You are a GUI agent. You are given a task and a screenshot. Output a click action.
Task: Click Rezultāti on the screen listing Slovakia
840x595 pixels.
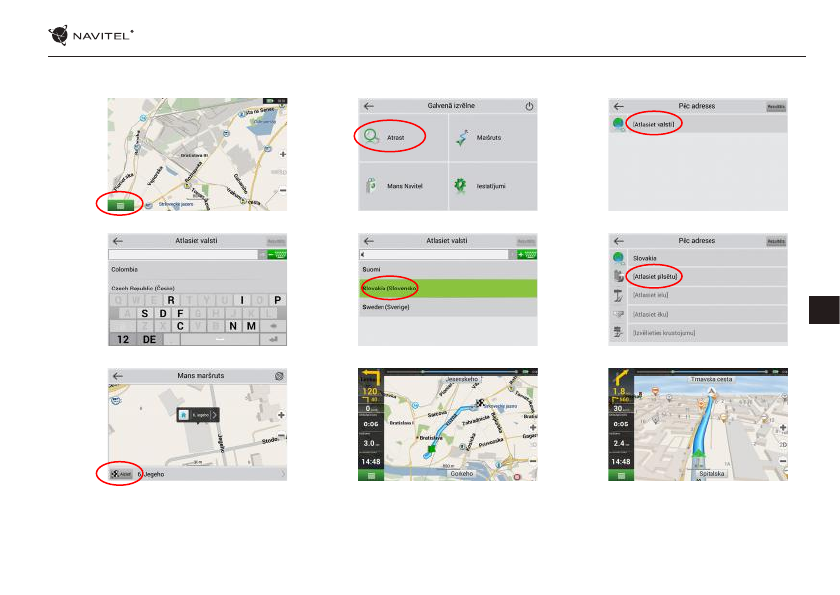coord(776,242)
